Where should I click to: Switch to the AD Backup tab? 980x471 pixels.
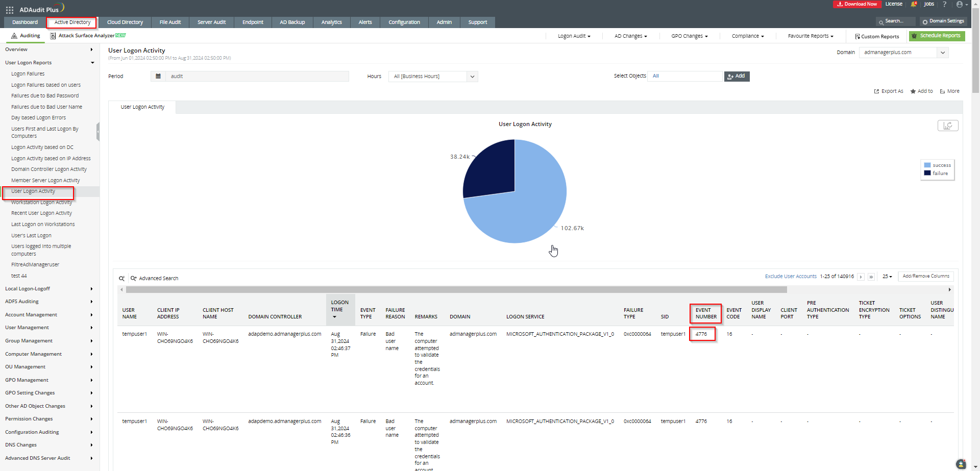(x=292, y=22)
